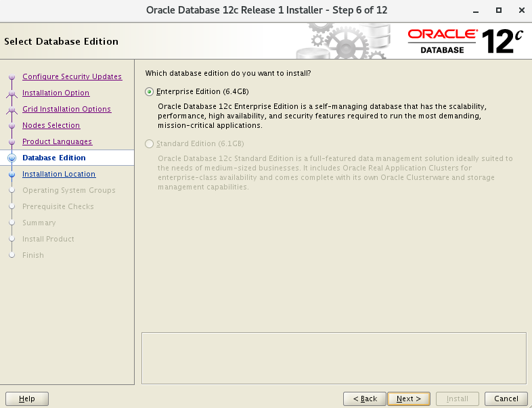This screenshot has width=532, height=408.
Task: Click the Nodes Selection step bullet icon
Action: tap(12, 126)
